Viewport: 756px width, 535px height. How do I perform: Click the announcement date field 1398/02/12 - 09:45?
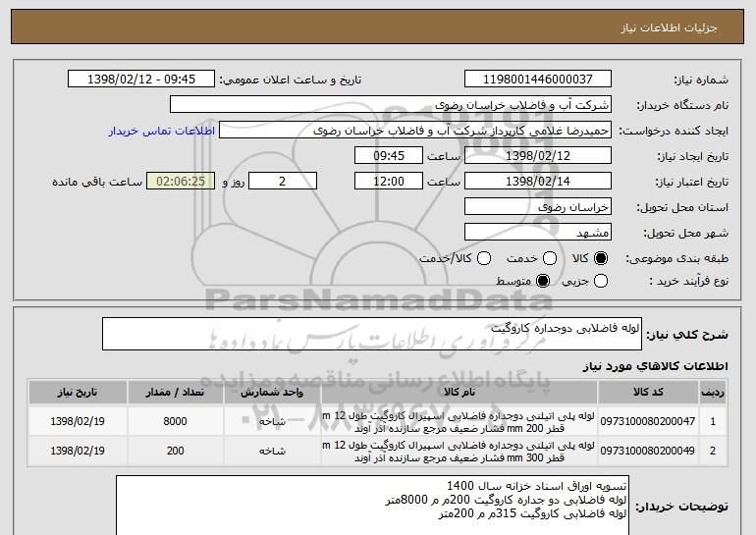[141, 79]
